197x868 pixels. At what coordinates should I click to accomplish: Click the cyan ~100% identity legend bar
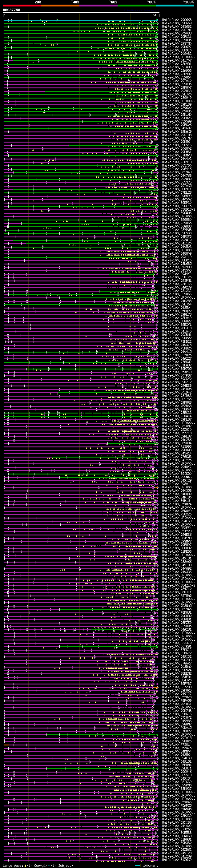pyautogui.click(x=175, y=6)
